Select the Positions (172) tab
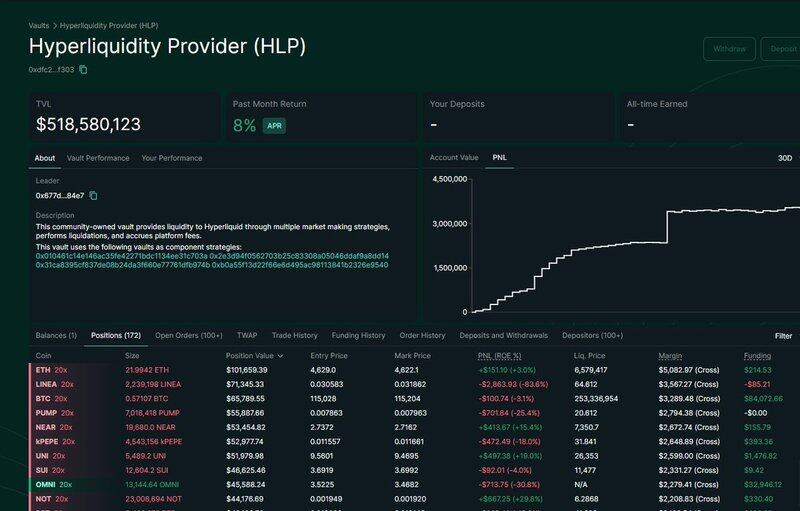 tap(116, 336)
